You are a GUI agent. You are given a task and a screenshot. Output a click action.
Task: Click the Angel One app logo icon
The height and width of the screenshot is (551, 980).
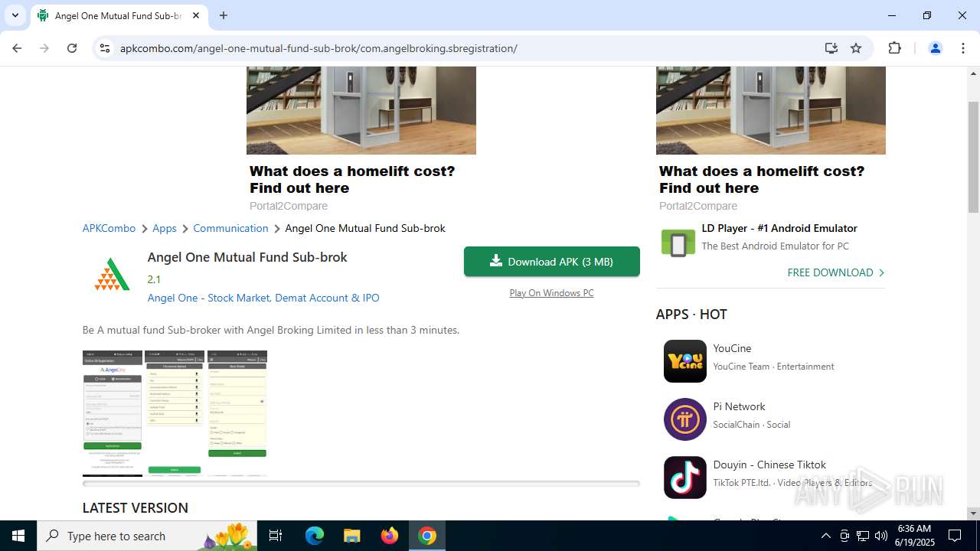[x=112, y=274]
